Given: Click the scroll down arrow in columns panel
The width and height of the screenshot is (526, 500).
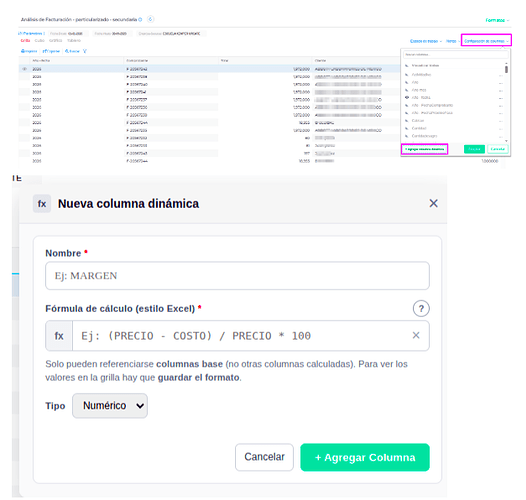Looking at the screenshot, I should point(506,141).
